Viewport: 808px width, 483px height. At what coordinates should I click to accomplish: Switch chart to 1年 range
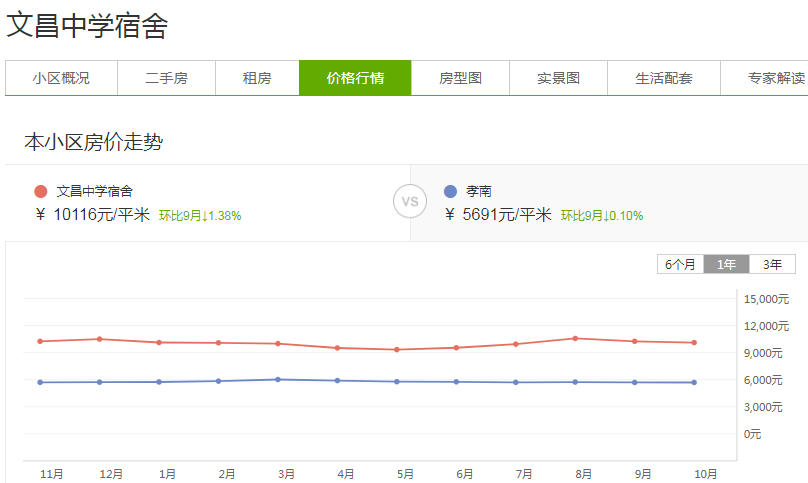726,264
